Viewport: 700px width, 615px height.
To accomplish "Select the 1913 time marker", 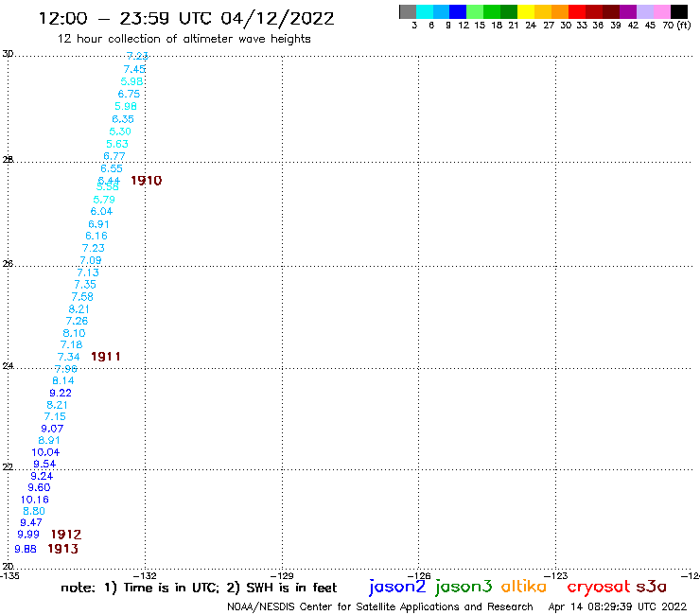I will [63, 549].
